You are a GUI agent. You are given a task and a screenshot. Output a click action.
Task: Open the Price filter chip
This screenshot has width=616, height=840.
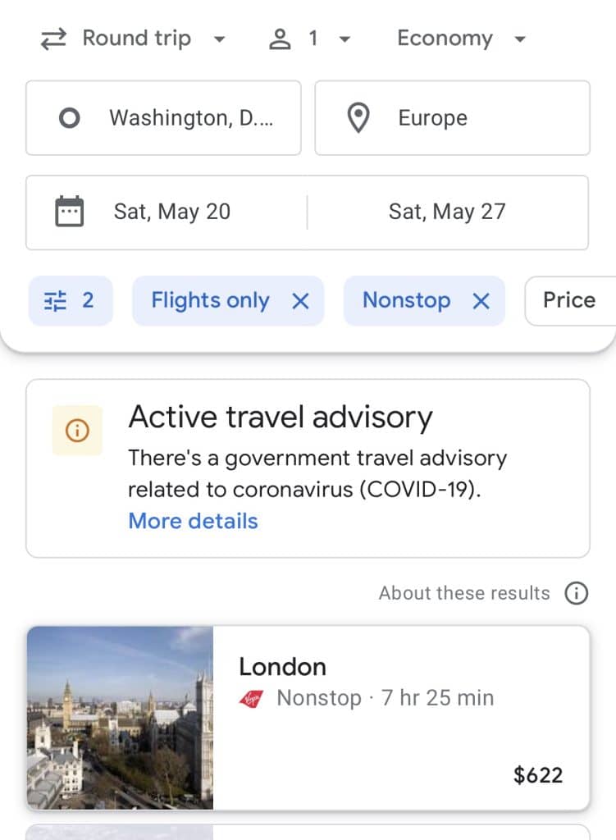tap(569, 301)
